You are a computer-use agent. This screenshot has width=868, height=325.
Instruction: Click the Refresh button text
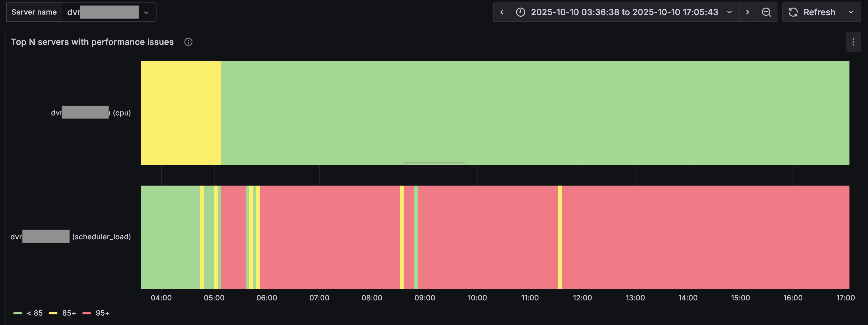point(819,12)
